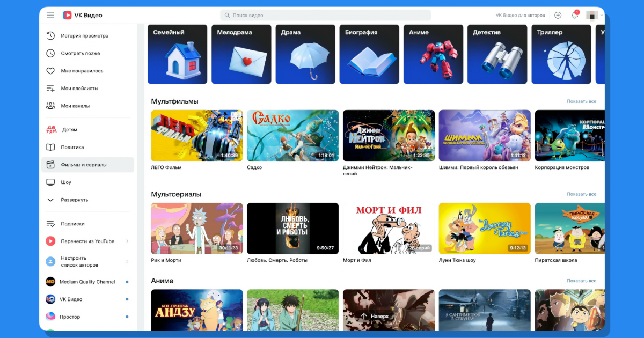
Task: Select the Аниме genre card
Action: (433, 54)
